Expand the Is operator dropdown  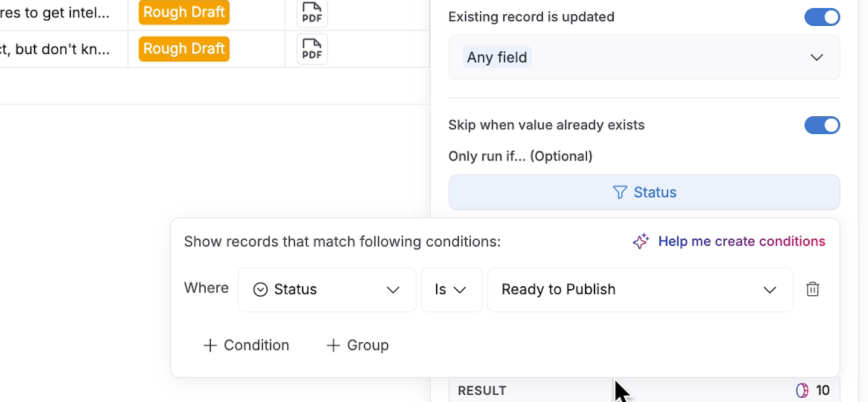[451, 289]
